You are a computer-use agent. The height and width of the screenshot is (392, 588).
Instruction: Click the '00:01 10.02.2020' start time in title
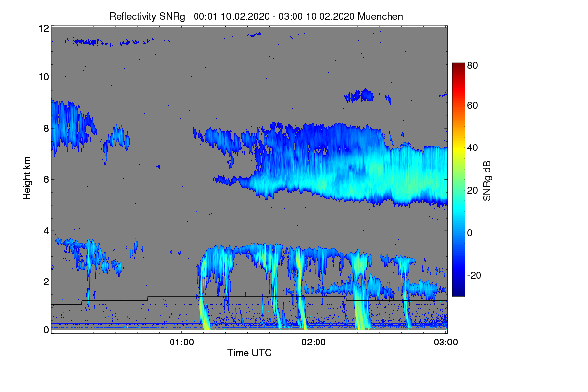[231, 17]
